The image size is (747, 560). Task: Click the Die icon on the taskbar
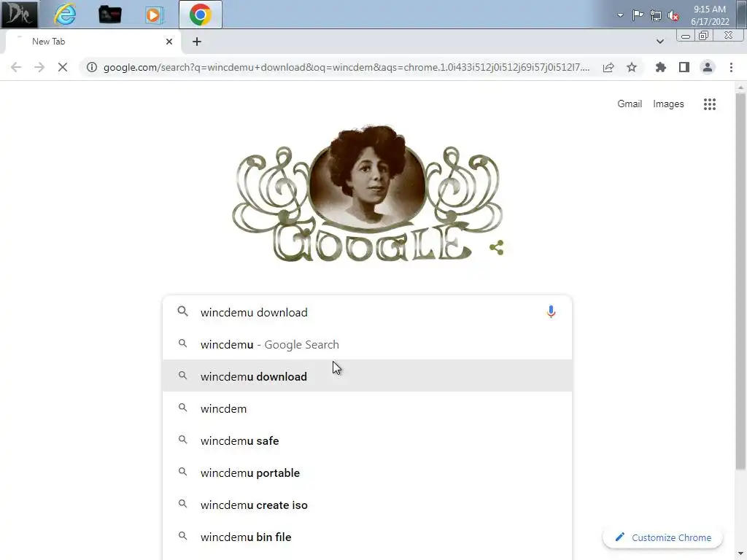coord(19,15)
